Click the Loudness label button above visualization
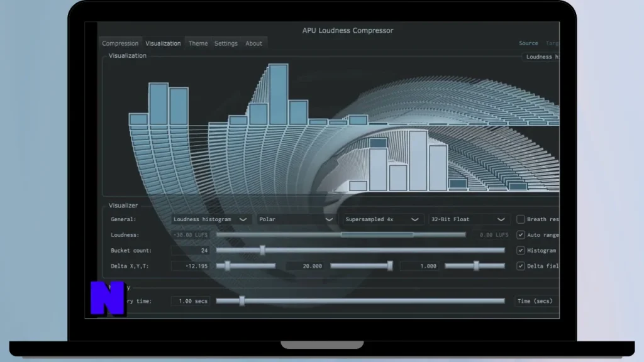This screenshot has height=362, width=644. click(x=541, y=57)
